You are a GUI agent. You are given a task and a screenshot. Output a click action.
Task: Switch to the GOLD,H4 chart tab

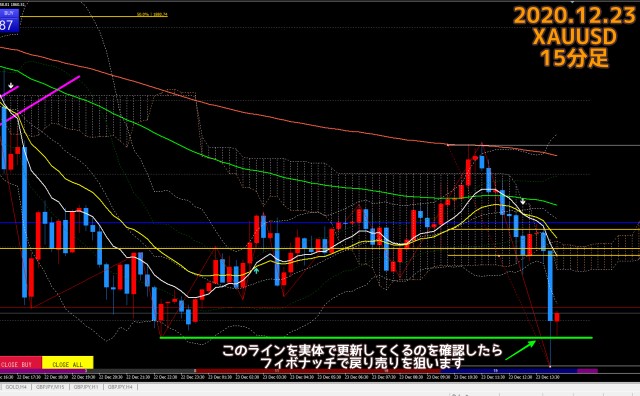point(15,387)
